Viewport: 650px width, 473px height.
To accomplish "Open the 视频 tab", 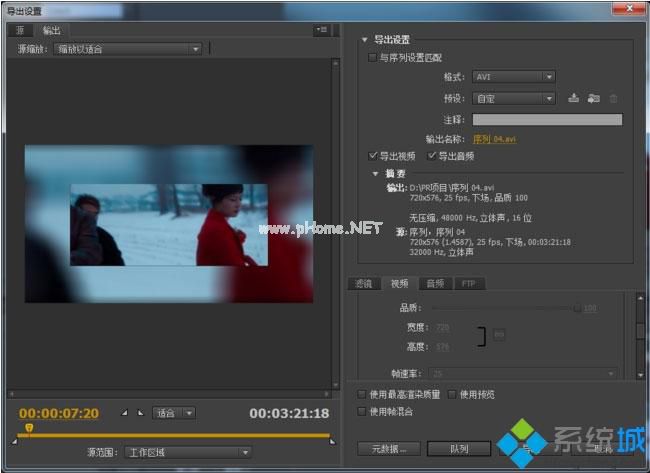I will tap(399, 284).
